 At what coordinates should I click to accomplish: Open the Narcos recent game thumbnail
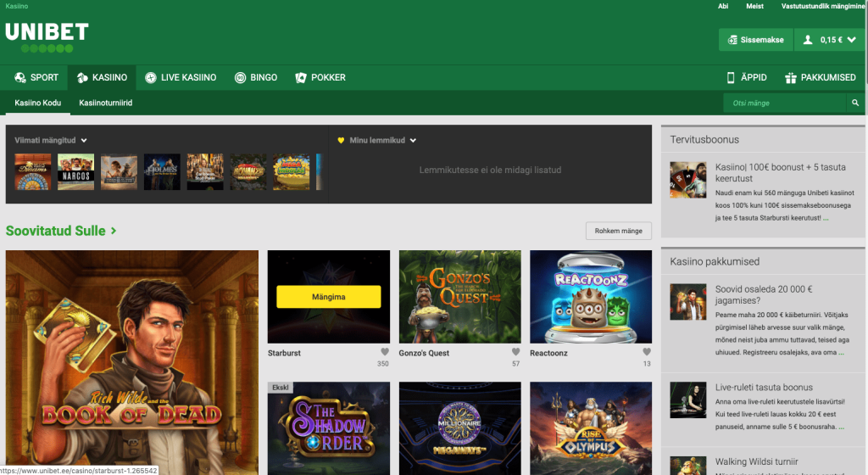[75, 172]
